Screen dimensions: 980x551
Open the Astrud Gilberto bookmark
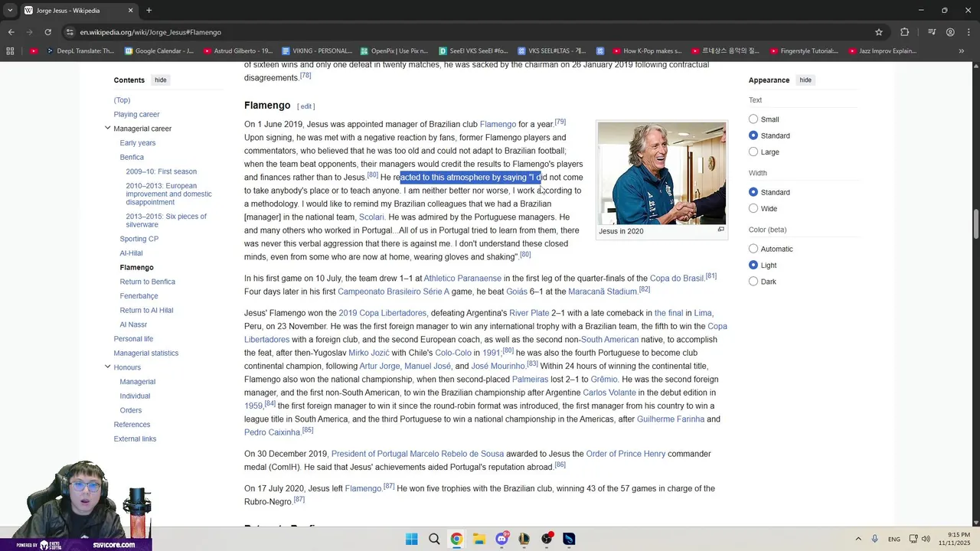(x=238, y=51)
